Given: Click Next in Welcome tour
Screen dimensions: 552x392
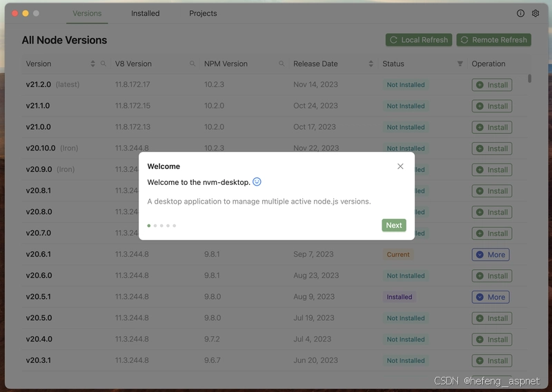Looking at the screenshot, I should [394, 226].
